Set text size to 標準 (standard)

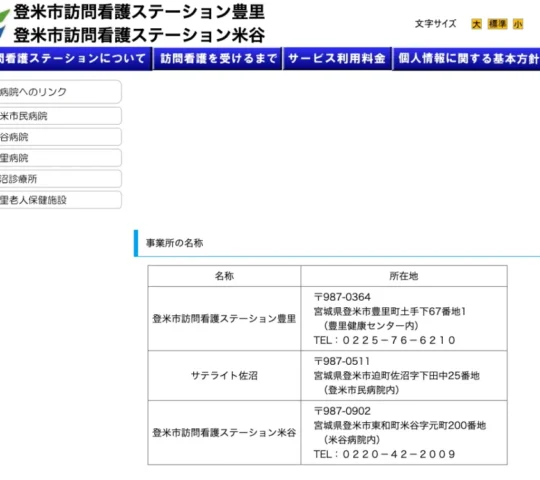(x=497, y=24)
